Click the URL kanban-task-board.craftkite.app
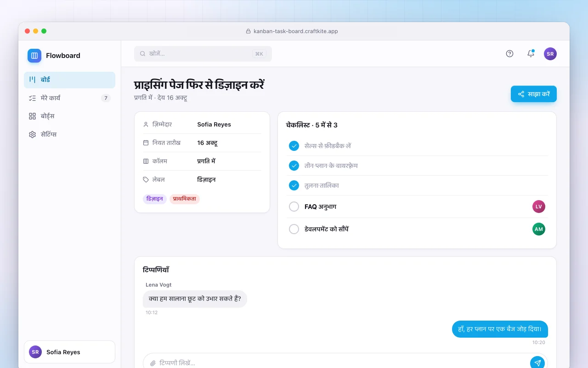Image resolution: width=588 pixels, height=368 pixels. [296, 31]
